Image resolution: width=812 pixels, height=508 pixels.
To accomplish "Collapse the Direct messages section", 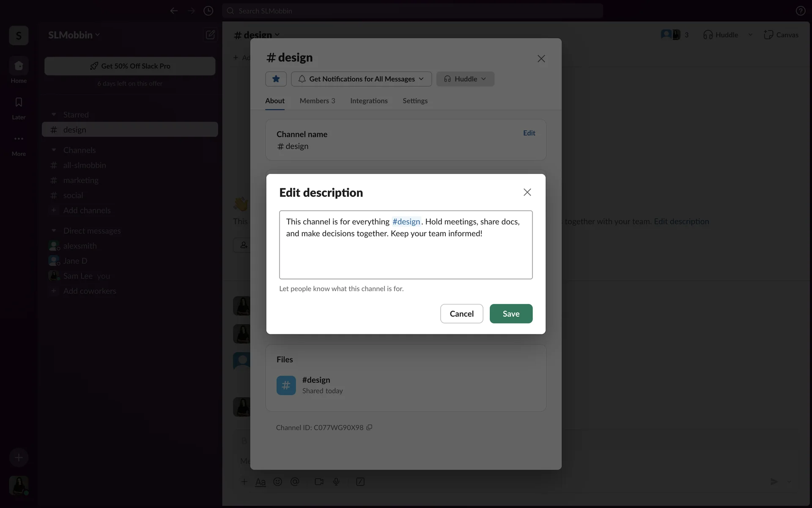I will 54,231.
